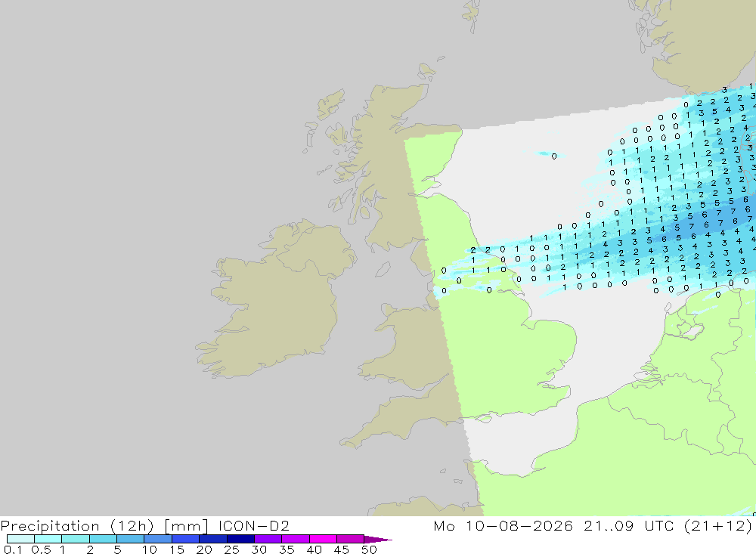Screen dimensions: 756x554
Task: Click the above-50 mm legend arrow tip
Action: 379,540
